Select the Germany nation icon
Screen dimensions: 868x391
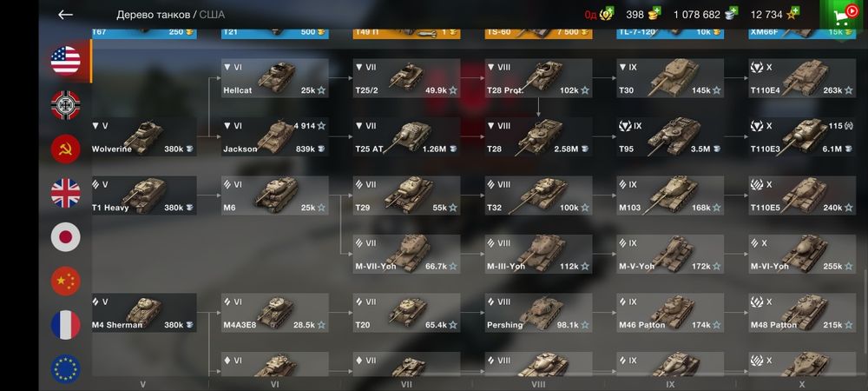66,105
